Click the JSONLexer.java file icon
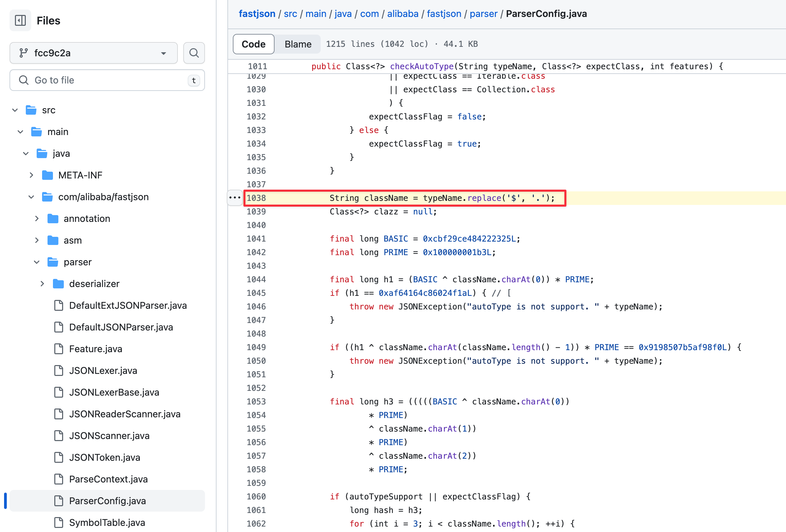786x532 pixels. (59, 370)
